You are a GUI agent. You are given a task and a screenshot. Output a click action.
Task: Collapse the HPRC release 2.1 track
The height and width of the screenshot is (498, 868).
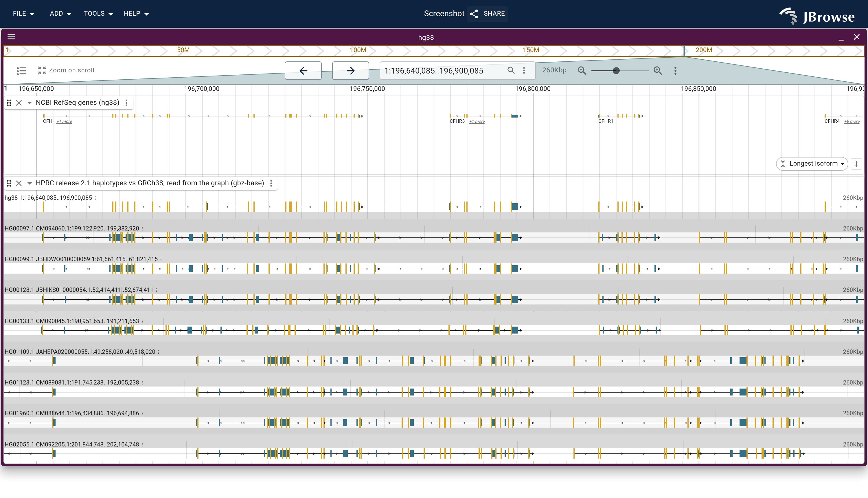(30, 183)
